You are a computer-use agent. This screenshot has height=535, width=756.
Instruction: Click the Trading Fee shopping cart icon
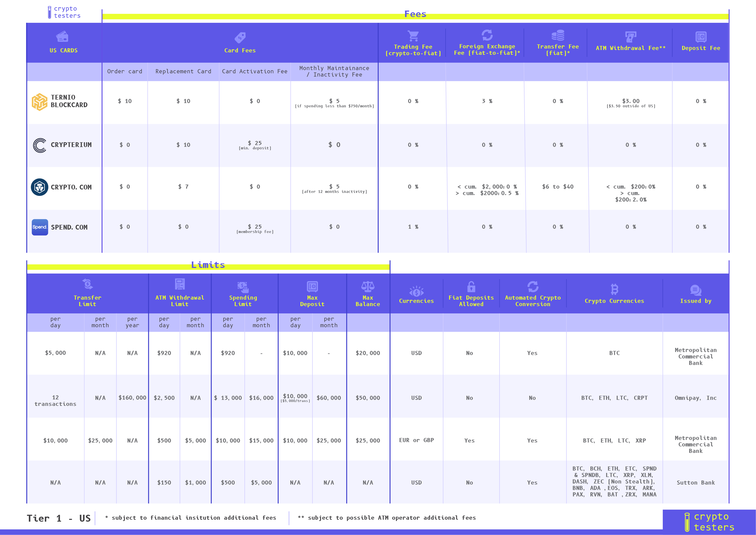413,36
